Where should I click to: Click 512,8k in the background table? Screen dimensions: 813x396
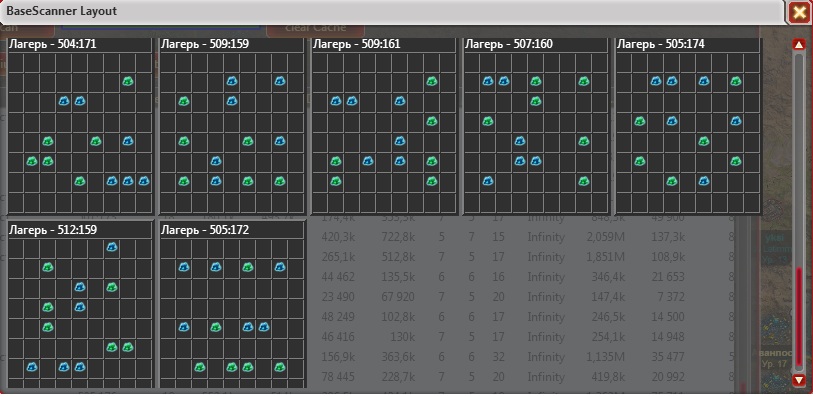[x=398, y=258]
